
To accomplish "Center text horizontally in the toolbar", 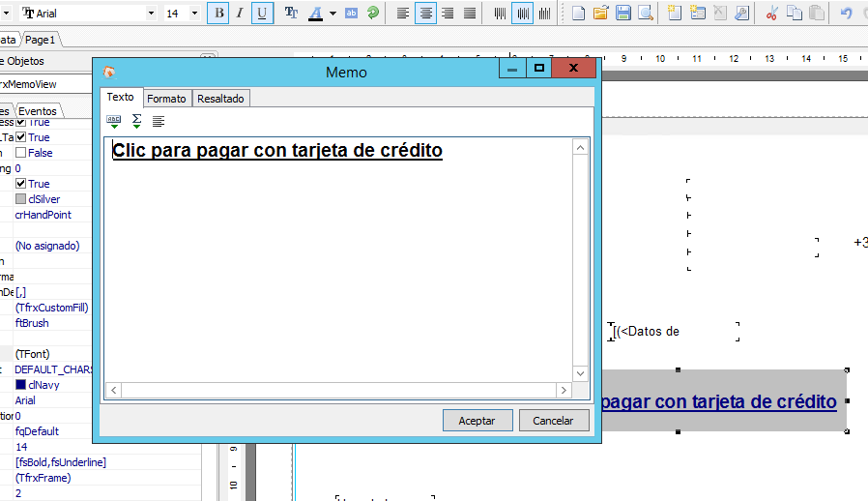I will 425,13.
